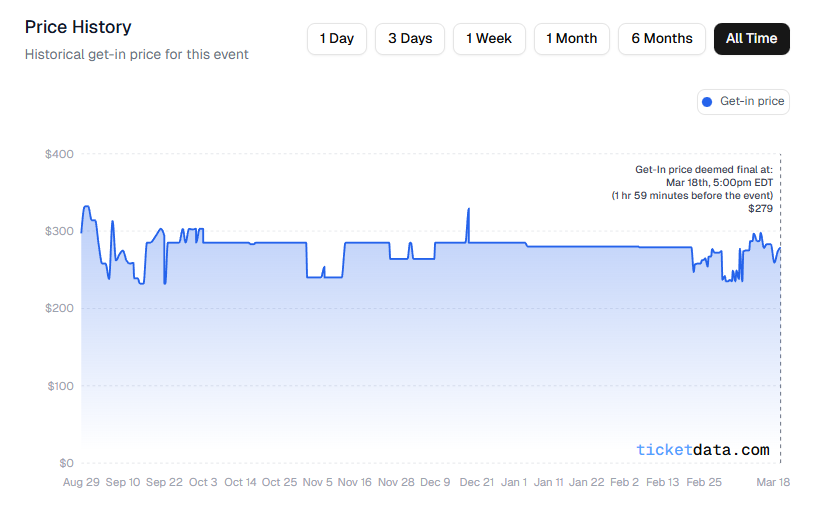Open the ticketdata.com watermark link
This screenshot has width=839, height=524.
pos(703,450)
